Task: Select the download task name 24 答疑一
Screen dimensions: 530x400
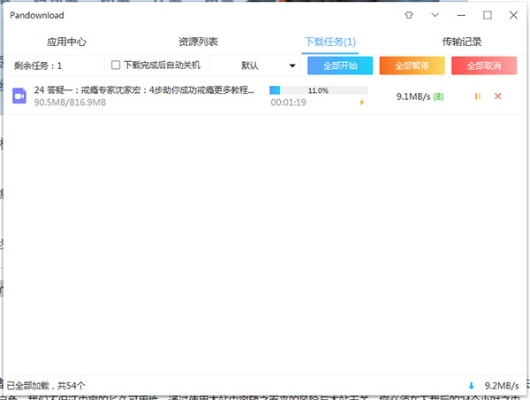Action: coord(144,90)
